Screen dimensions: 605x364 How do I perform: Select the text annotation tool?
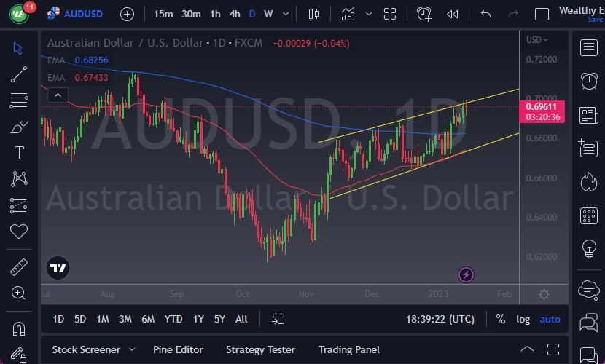(19, 153)
